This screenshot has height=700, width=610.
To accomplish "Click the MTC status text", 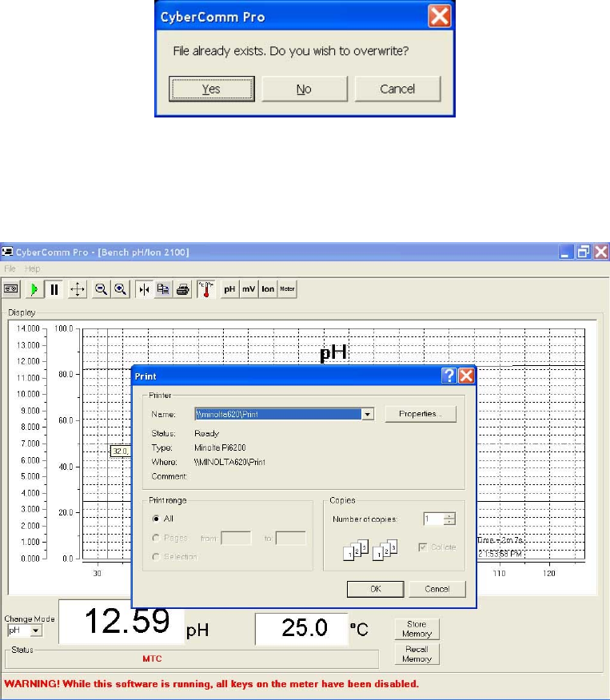I will tap(152, 658).
